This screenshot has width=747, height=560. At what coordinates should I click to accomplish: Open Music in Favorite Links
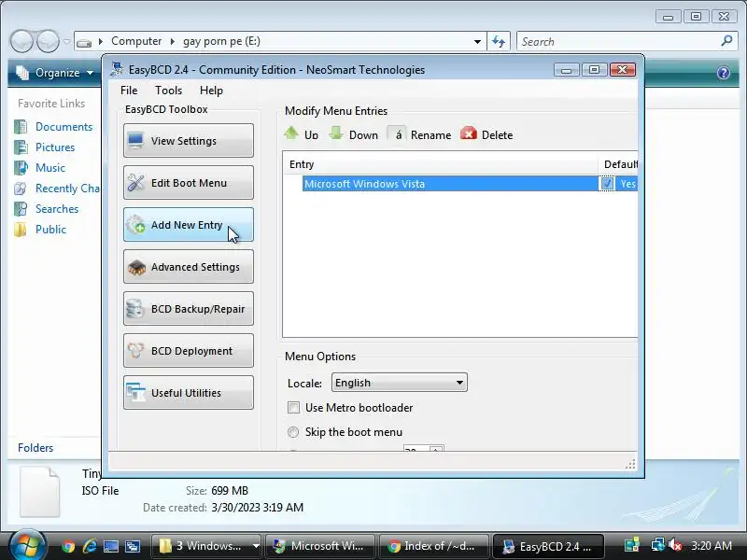click(x=50, y=168)
